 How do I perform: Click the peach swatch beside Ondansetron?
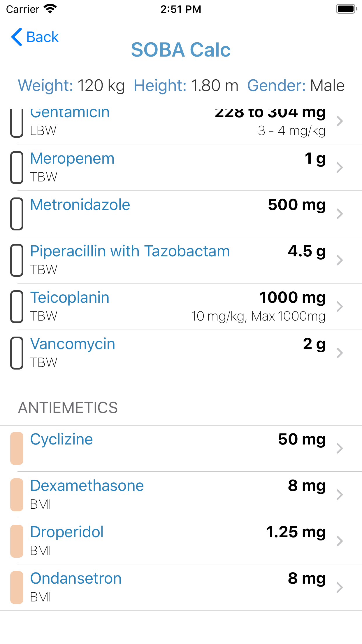pyautogui.click(x=17, y=587)
